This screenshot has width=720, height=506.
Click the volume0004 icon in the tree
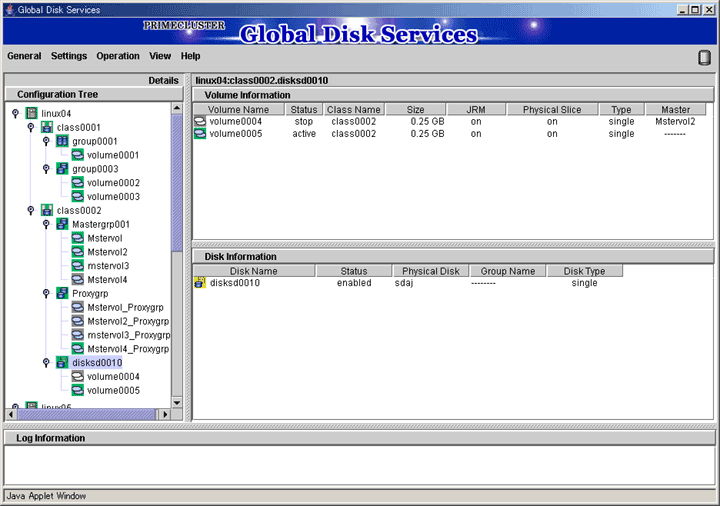tap(78, 377)
